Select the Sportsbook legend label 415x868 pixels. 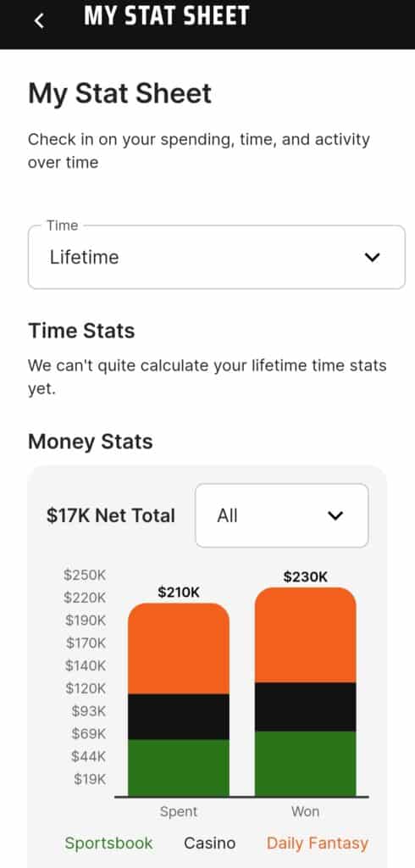point(108,843)
